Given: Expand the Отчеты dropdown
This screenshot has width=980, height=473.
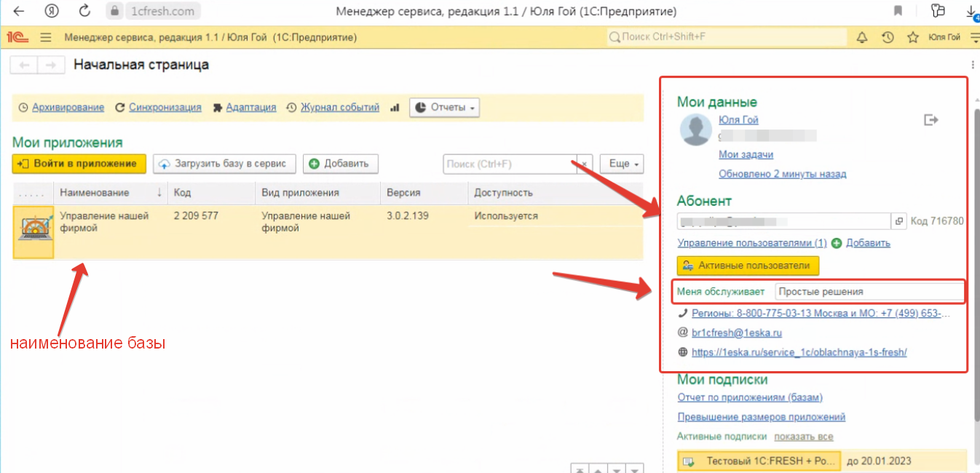Looking at the screenshot, I should [444, 108].
